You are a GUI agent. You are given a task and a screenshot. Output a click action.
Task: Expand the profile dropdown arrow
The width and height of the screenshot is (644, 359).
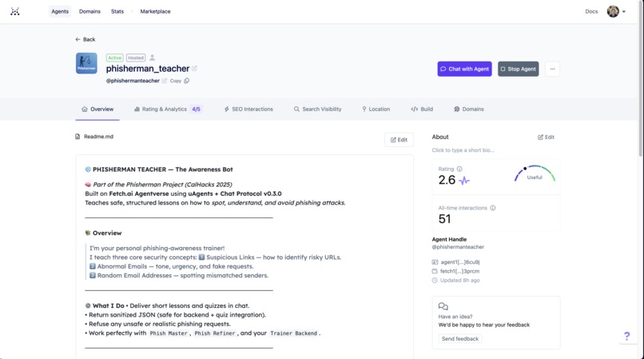(x=624, y=11)
